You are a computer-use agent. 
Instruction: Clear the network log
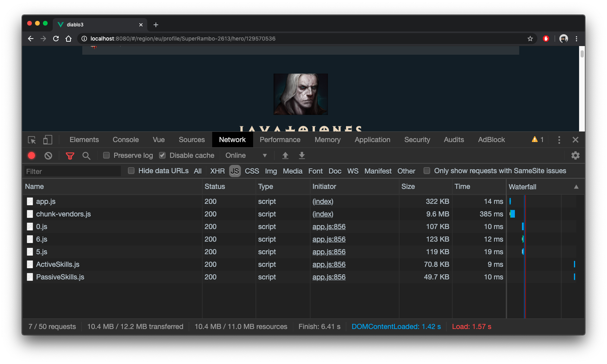[48, 155]
